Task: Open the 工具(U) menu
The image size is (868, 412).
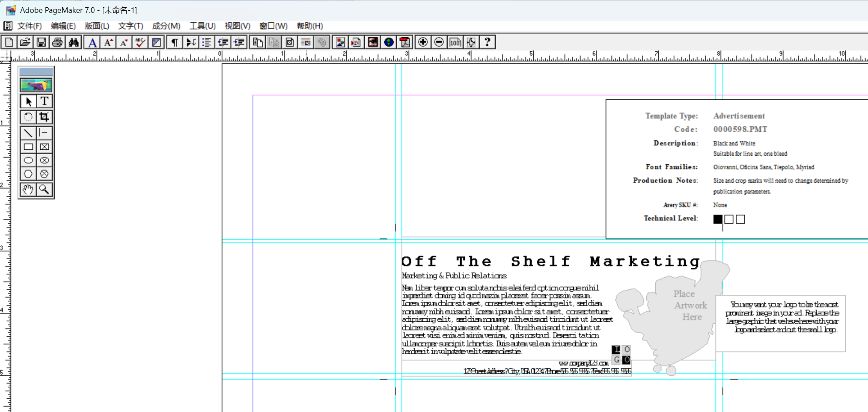Action: pyautogui.click(x=203, y=26)
